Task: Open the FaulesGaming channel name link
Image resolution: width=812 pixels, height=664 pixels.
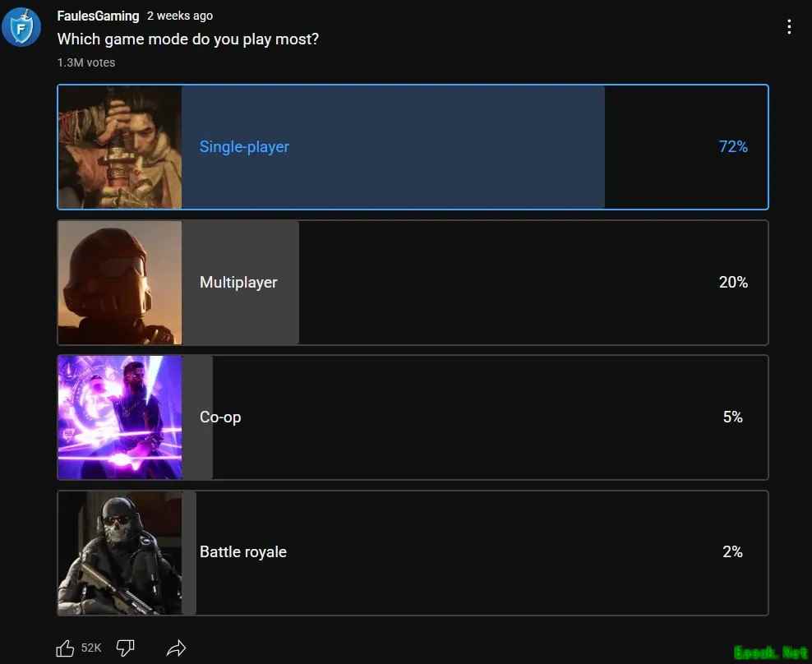Action: tap(98, 16)
